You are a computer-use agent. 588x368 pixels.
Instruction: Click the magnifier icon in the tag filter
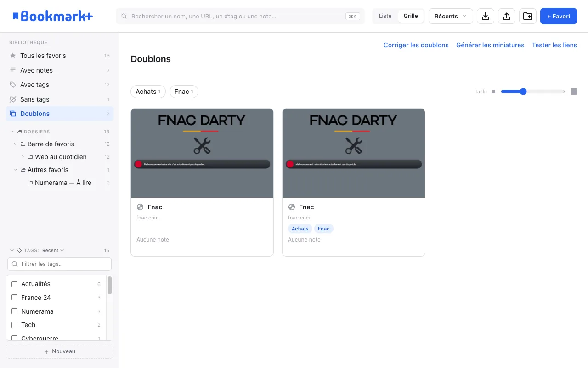(x=15, y=264)
